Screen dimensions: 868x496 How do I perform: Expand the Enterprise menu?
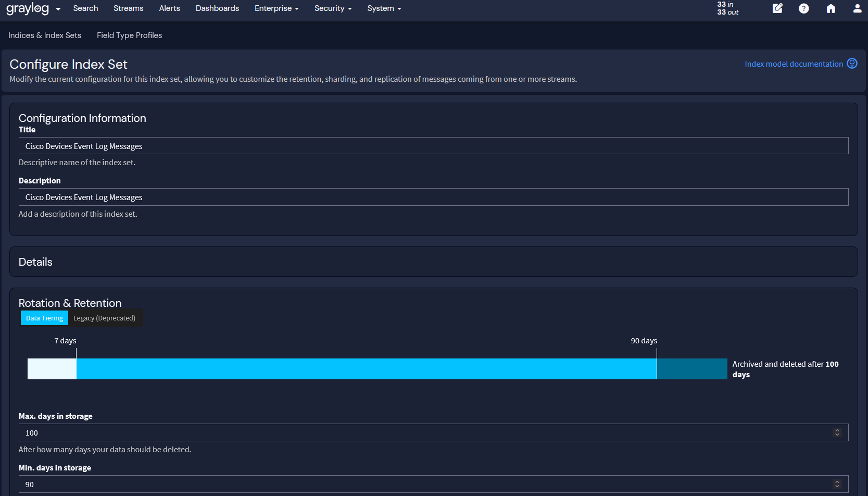[276, 8]
